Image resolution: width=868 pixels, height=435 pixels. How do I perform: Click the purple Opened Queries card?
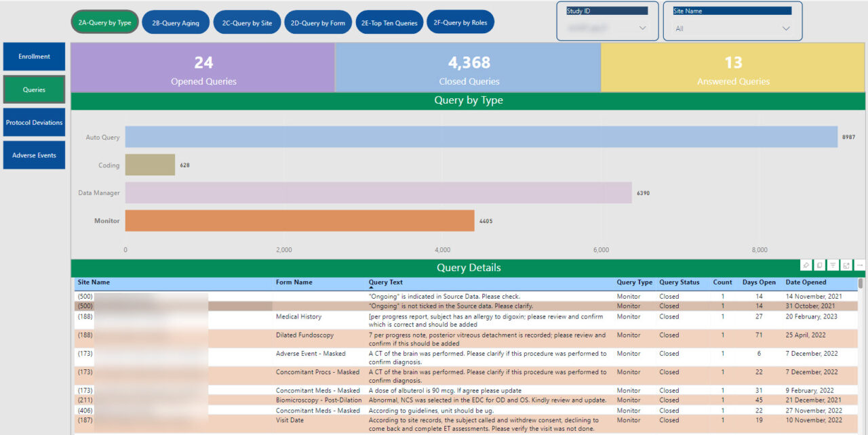point(203,66)
